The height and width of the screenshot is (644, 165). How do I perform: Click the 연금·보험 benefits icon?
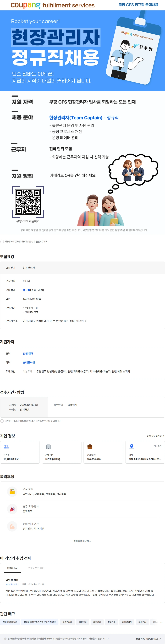[12, 491]
